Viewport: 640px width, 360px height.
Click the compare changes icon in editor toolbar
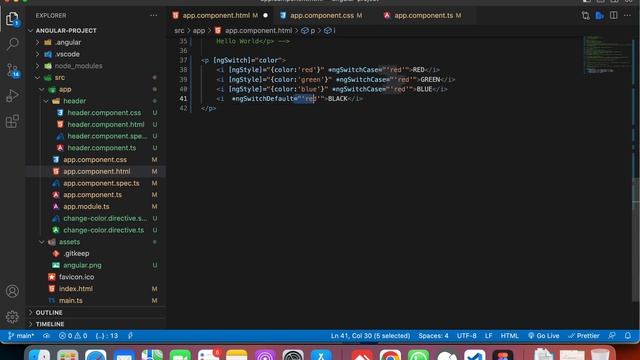(x=586, y=16)
